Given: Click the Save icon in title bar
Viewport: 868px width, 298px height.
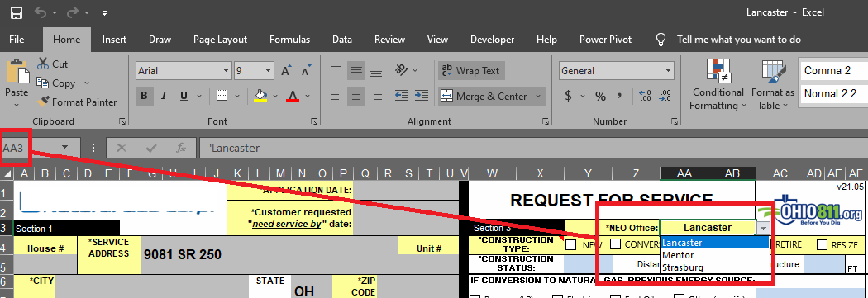Looking at the screenshot, I should click(x=17, y=12).
